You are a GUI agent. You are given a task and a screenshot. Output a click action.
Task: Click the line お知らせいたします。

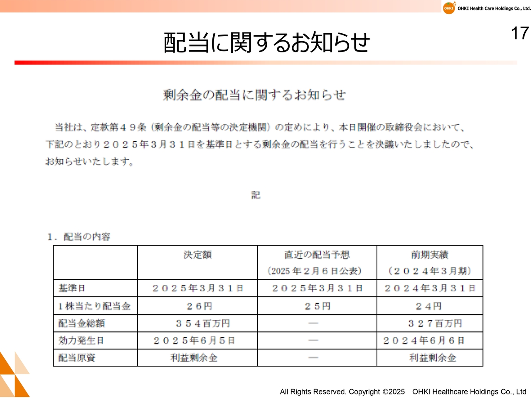(89, 161)
